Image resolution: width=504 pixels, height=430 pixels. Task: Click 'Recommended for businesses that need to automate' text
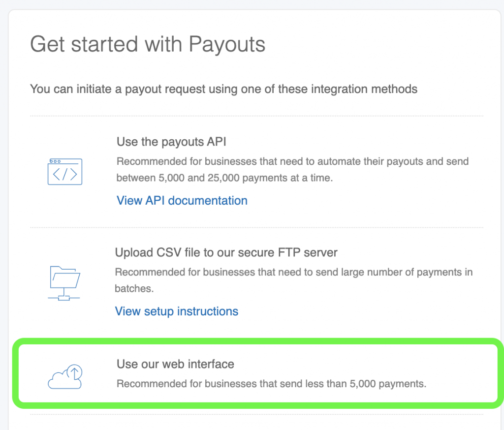tap(292, 161)
